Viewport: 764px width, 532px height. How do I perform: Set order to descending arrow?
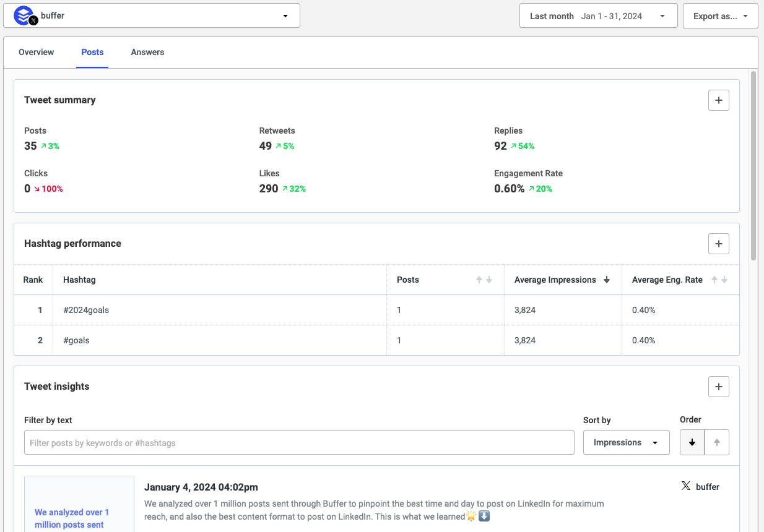pyautogui.click(x=692, y=442)
